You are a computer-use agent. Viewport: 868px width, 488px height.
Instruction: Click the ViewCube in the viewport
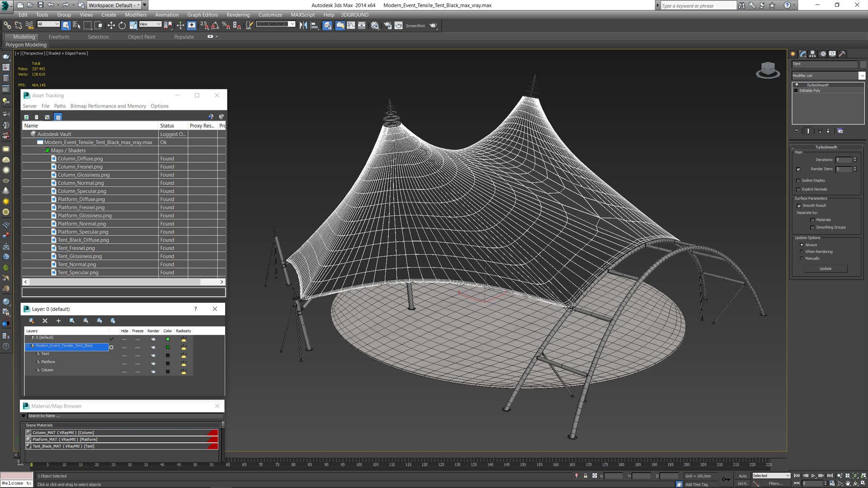(x=768, y=70)
